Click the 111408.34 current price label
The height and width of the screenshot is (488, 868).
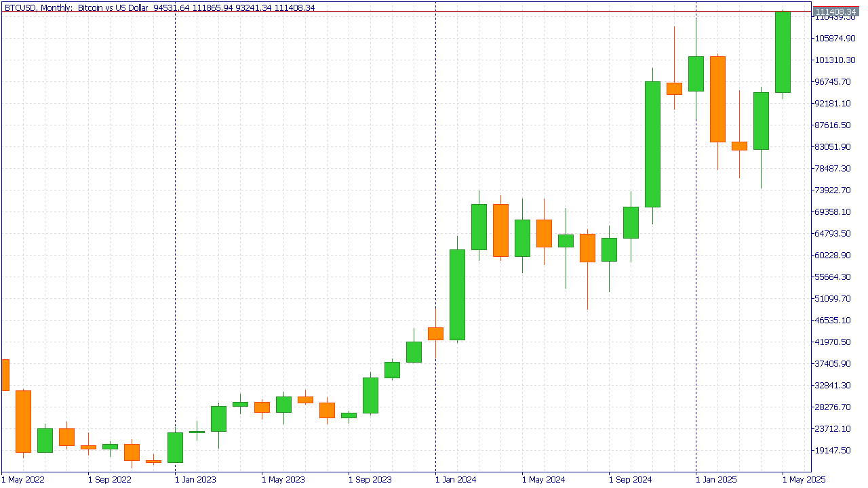tap(839, 12)
